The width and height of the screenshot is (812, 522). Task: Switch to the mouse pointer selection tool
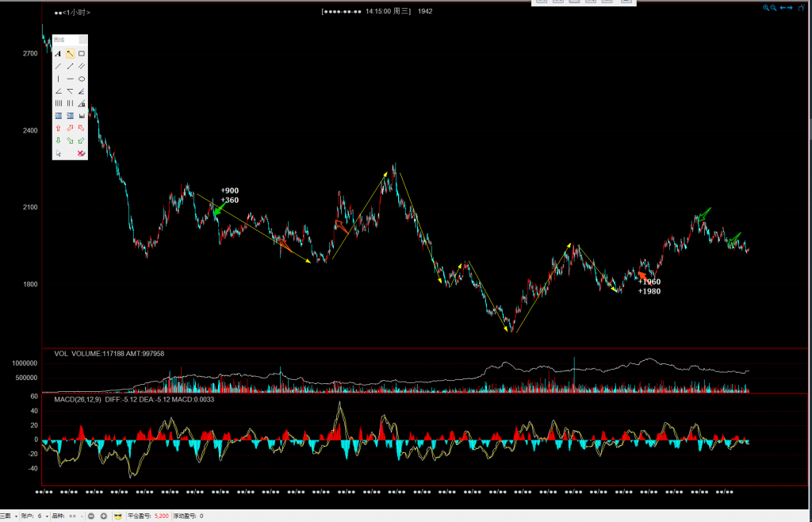pos(58,153)
